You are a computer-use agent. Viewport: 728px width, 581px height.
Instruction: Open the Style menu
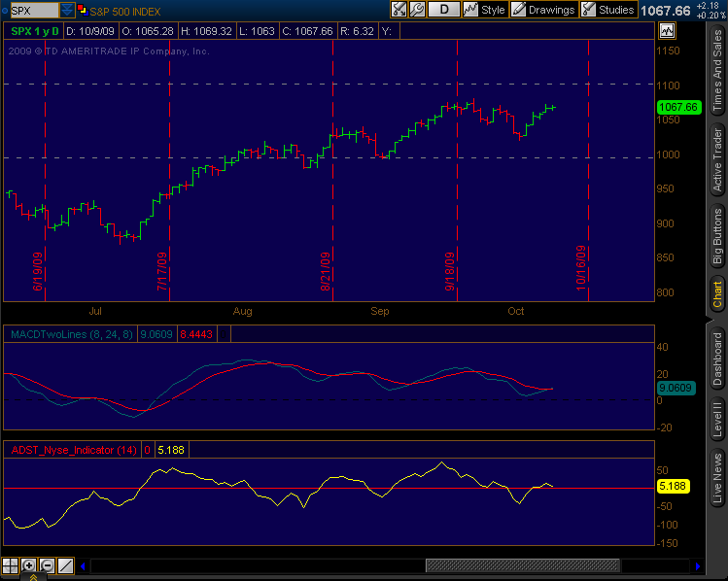click(485, 10)
